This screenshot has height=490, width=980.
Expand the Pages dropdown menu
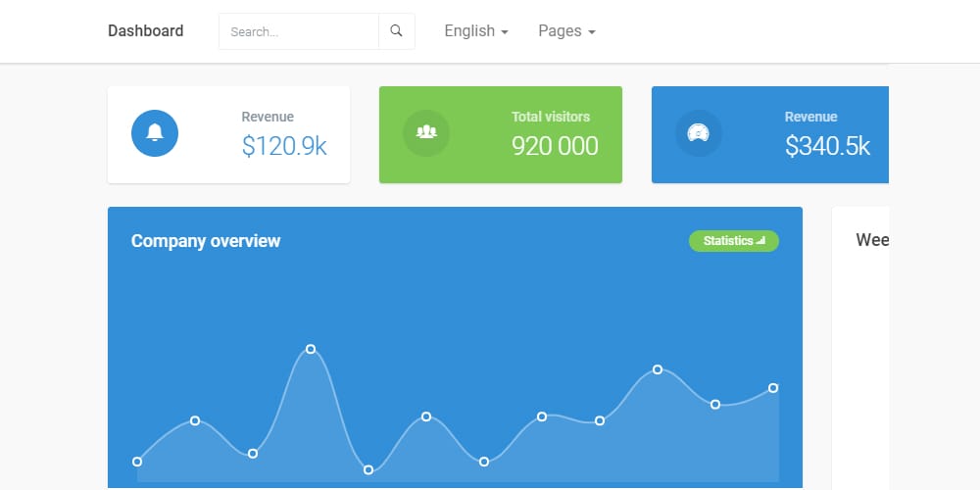click(566, 31)
